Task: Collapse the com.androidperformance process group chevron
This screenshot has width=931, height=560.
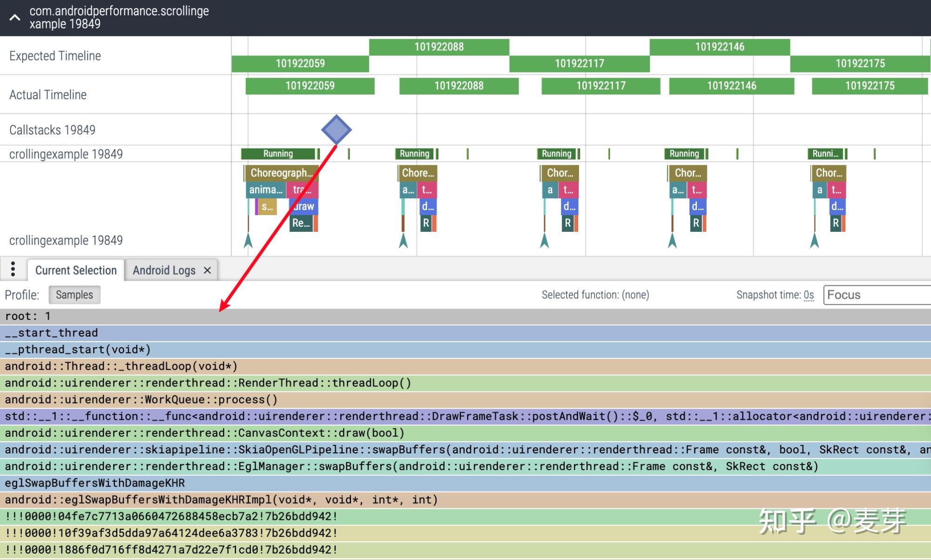Action: 15,18
